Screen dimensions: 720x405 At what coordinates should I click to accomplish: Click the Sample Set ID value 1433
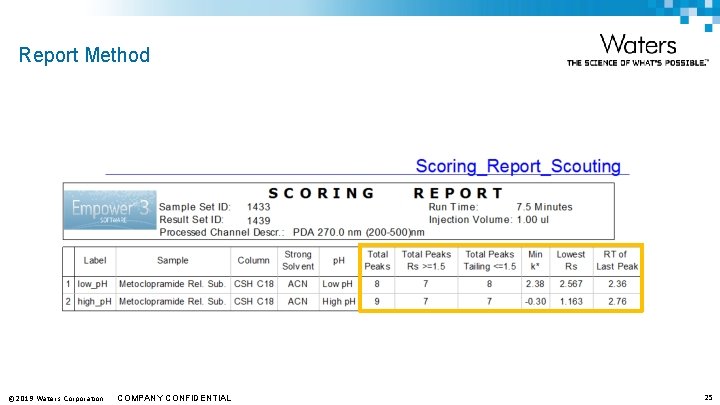coord(259,207)
